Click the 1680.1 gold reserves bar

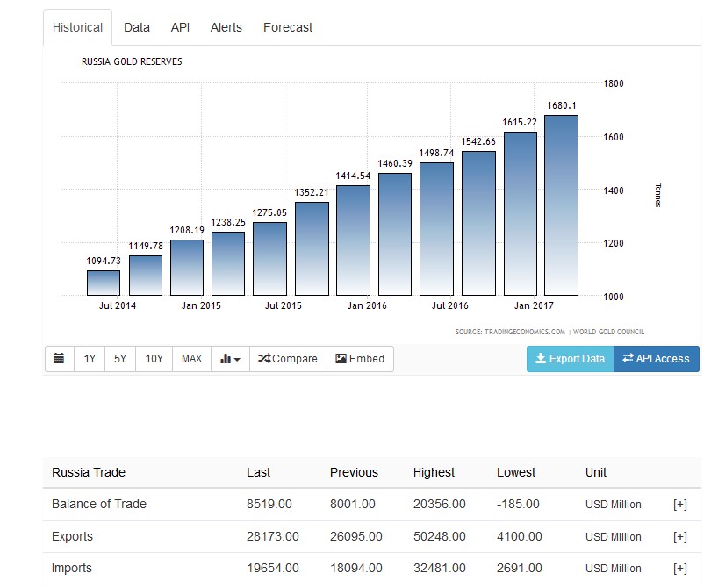[x=561, y=205]
